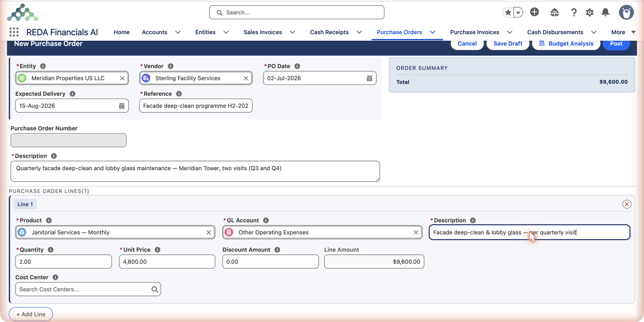
Task: Expand the Sales Invoices dropdown chevron
Action: 293,32
